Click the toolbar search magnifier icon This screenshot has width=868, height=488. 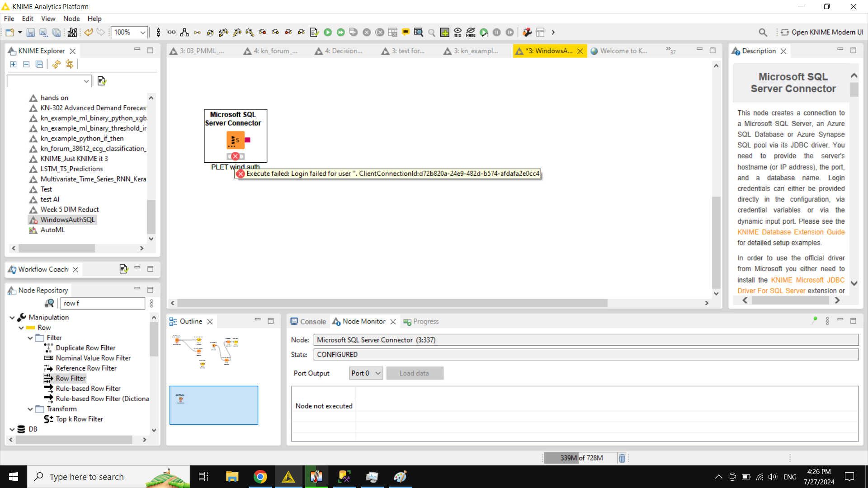pos(763,32)
